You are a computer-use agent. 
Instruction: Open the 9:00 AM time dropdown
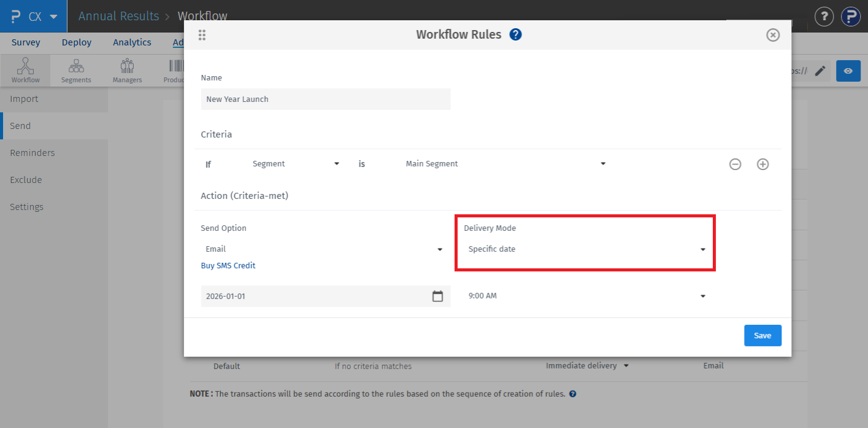[702, 295]
